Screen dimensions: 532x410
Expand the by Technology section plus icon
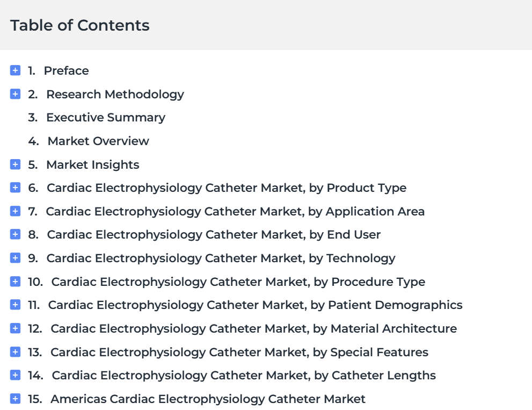15,258
